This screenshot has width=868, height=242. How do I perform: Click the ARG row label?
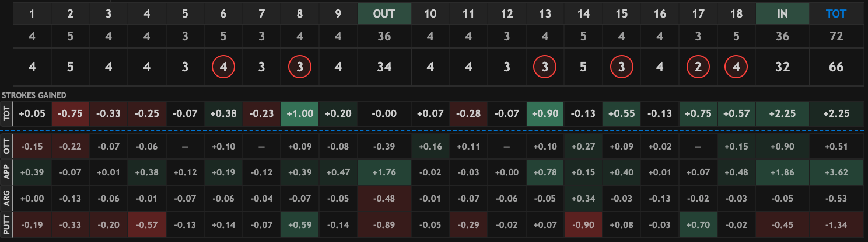[6, 198]
